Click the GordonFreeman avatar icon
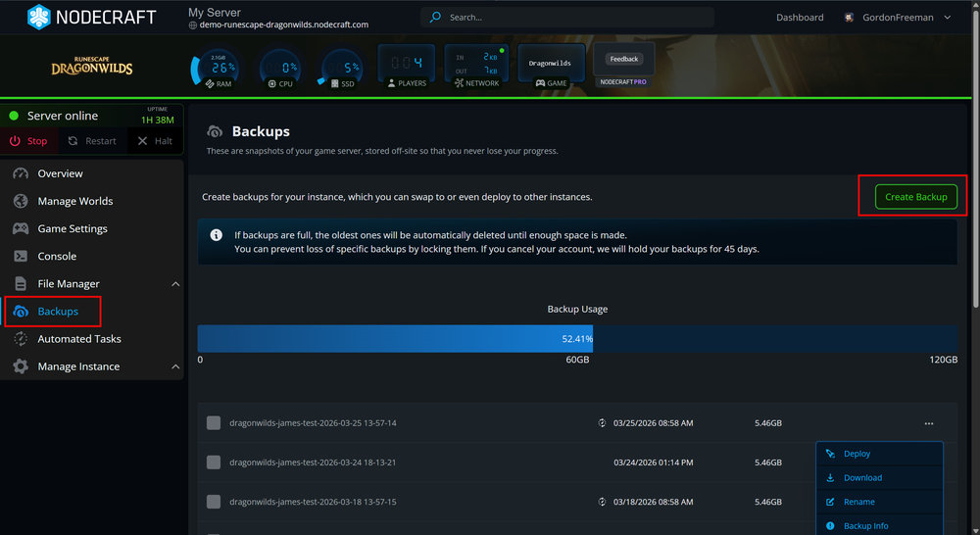980x535 pixels. pos(849,17)
